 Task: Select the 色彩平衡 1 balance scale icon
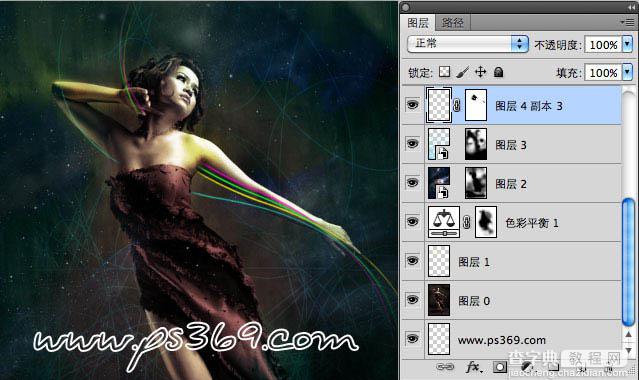444,222
